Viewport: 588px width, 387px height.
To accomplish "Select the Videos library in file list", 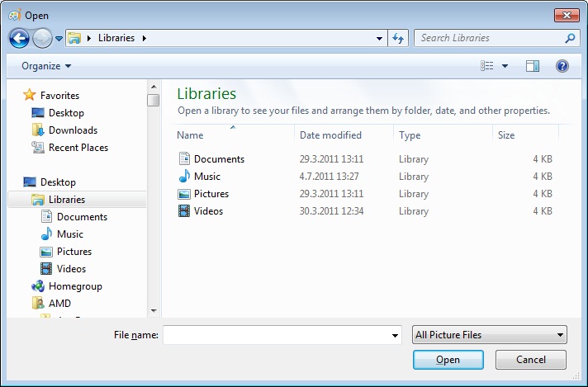I will click(x=208, y=211).
